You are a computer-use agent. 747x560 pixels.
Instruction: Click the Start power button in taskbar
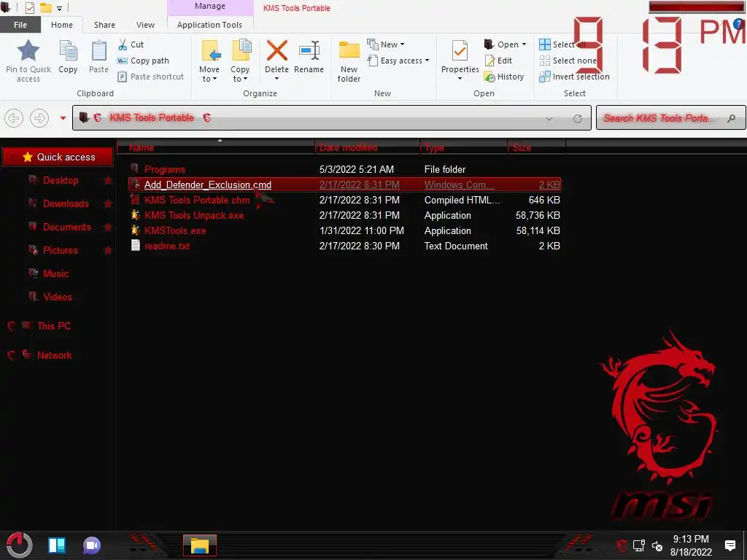coord(19,545)
